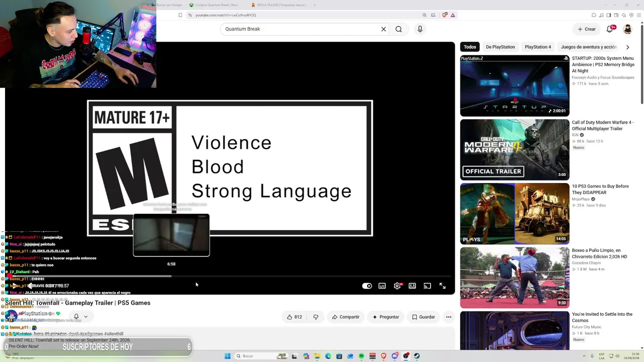Open Windows Start menu

tap(227, 356)
